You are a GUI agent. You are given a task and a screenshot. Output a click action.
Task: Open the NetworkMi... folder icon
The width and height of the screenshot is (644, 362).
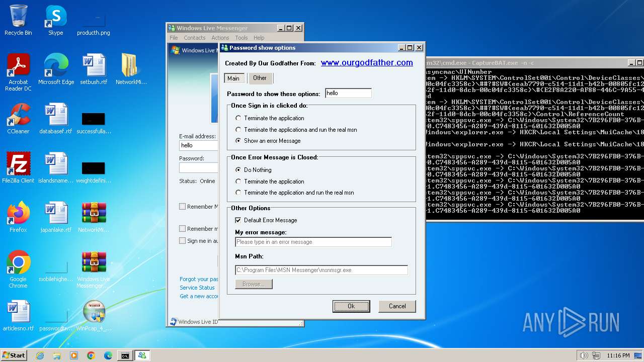coord(131,69)
